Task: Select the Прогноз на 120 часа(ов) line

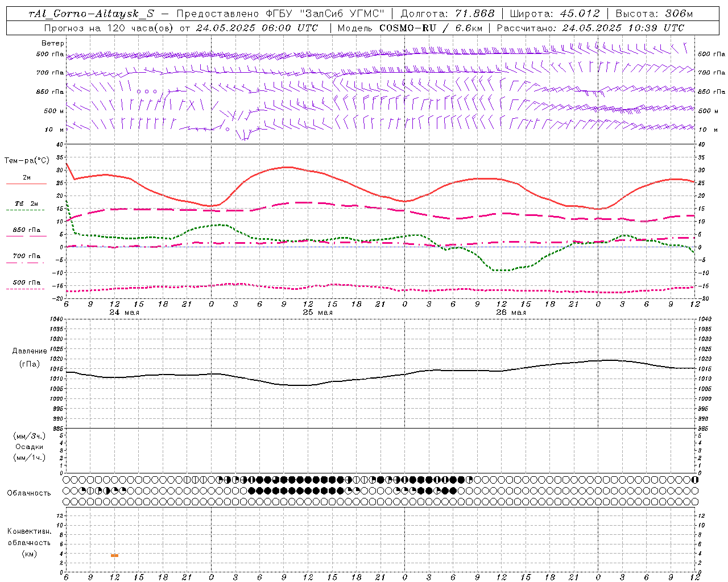Action: [181, 28]
